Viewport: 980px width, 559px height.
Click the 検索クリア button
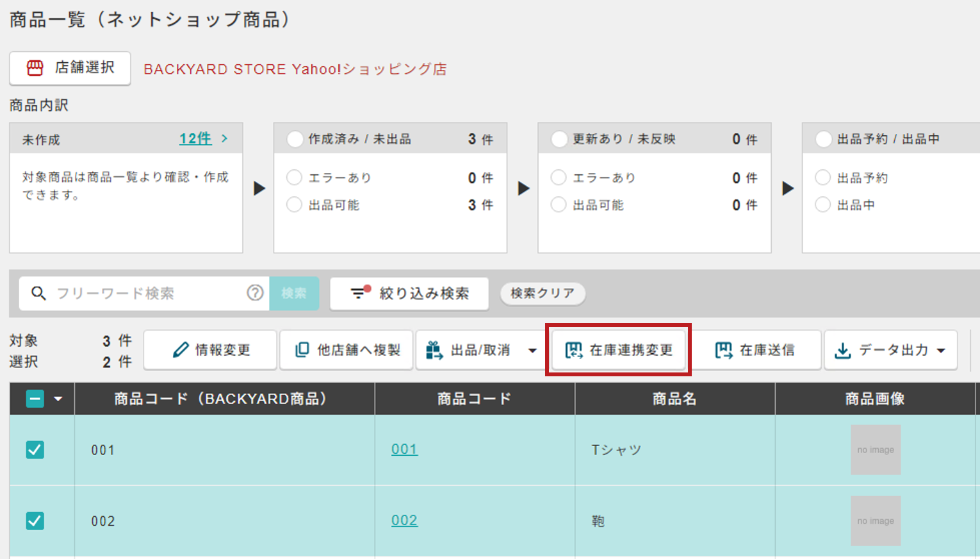tap(543, 293)
